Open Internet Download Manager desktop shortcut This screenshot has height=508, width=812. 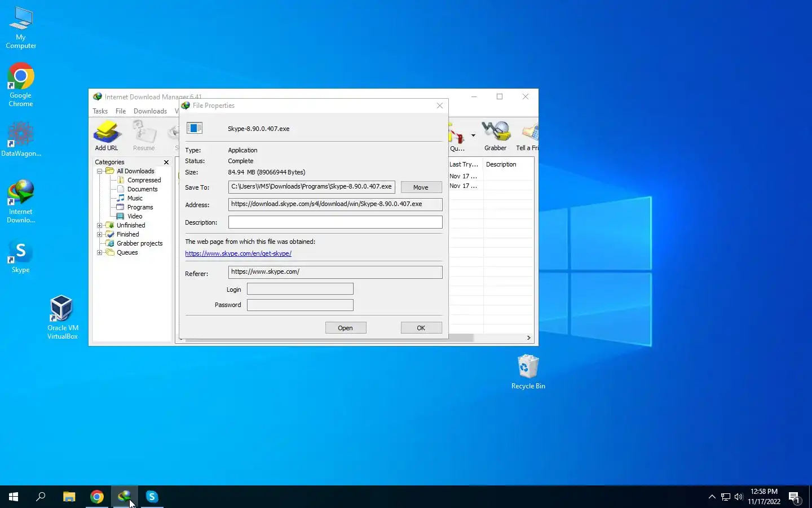[x=21, y=202]
